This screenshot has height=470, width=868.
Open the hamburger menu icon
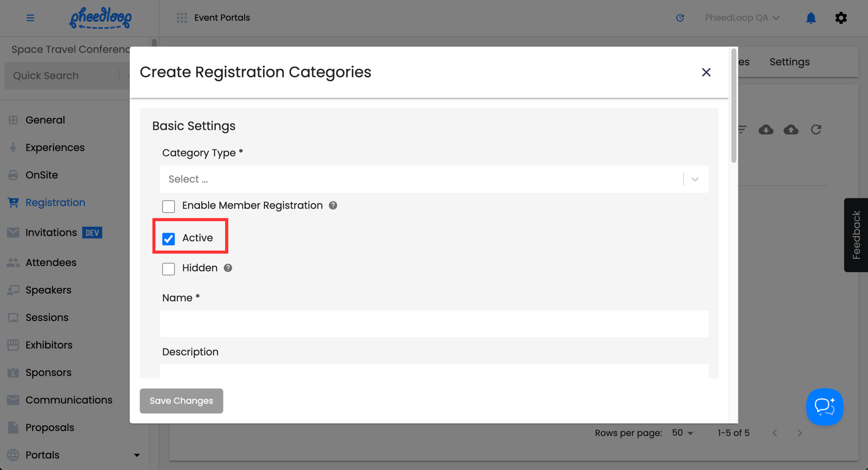point(30,18)
